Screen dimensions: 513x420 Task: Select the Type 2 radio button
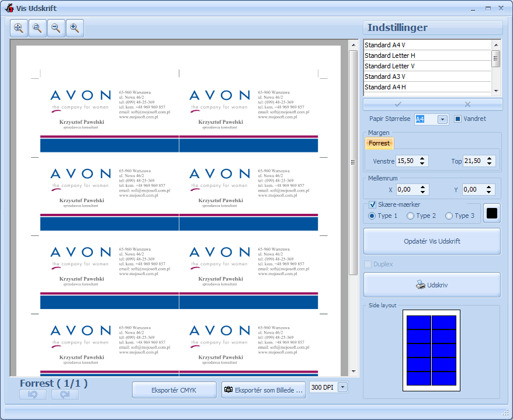tap(410, 216)
